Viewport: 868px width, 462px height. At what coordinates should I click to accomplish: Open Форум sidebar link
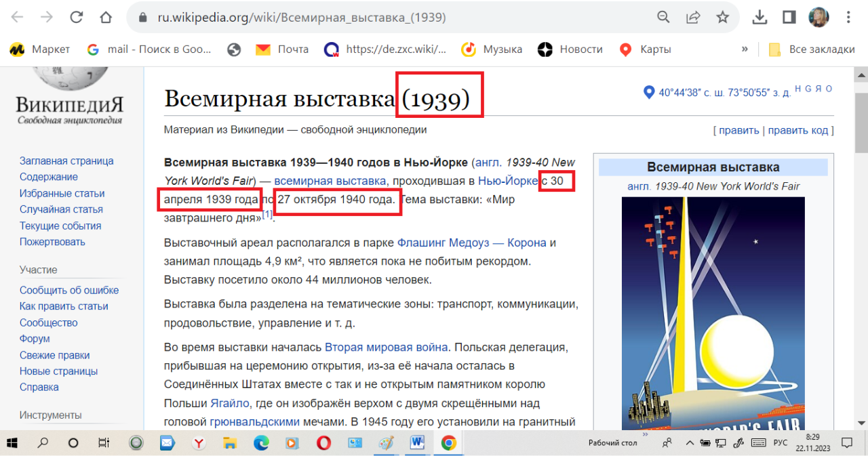35,339
